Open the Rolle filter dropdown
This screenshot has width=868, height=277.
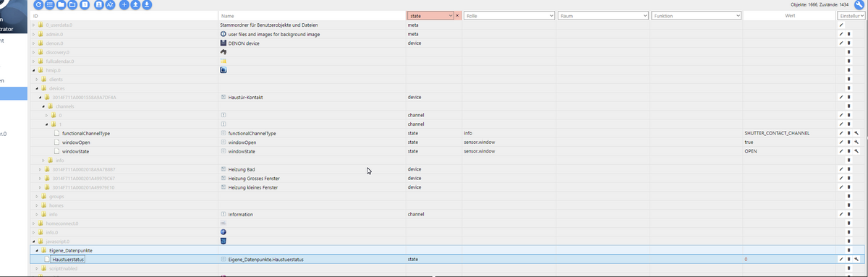(x=509, y=15)
